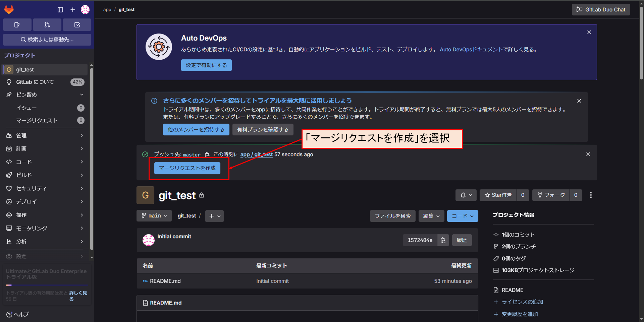Copy pushed branch name icon
The image size is (644, 322).
pyautogui.click(x=207, y=154)
